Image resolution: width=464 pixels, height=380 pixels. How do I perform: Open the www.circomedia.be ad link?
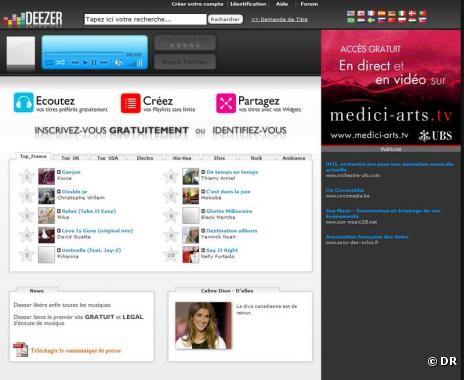(x=348, y=196)
